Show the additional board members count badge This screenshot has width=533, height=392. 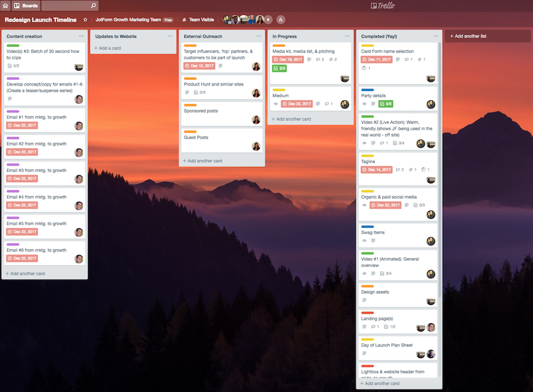(268, 20)
